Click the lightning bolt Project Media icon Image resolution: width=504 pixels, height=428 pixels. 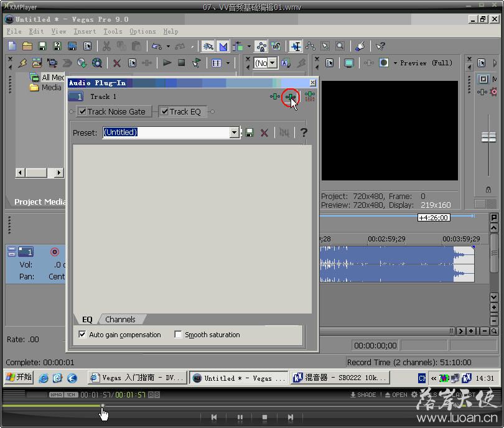(22, 63)
